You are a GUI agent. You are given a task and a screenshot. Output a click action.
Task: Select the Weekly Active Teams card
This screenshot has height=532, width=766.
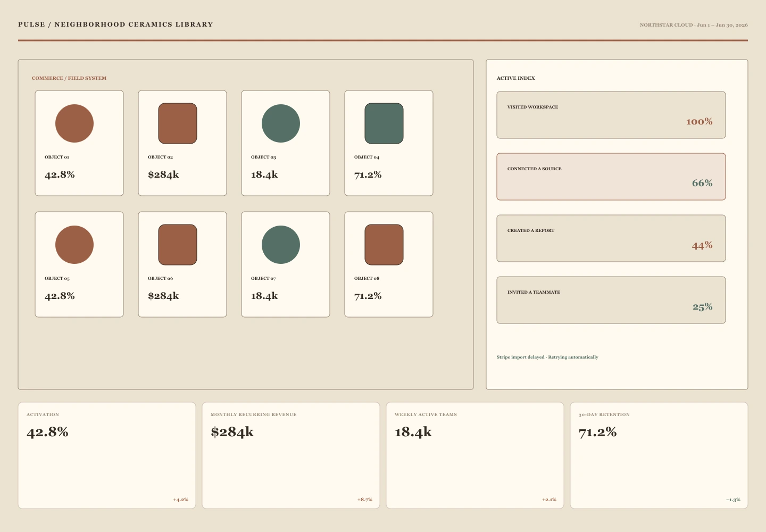point(475,455)
